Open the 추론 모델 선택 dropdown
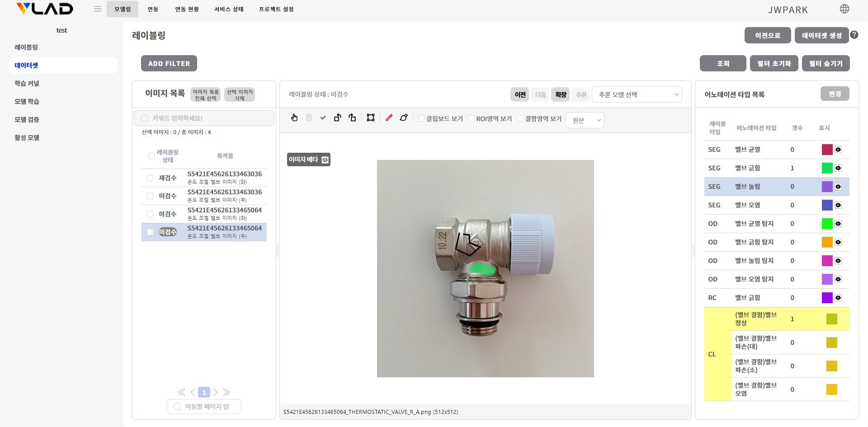The width and height of the screenshot is (868, 427). click(x=637, y=94)
